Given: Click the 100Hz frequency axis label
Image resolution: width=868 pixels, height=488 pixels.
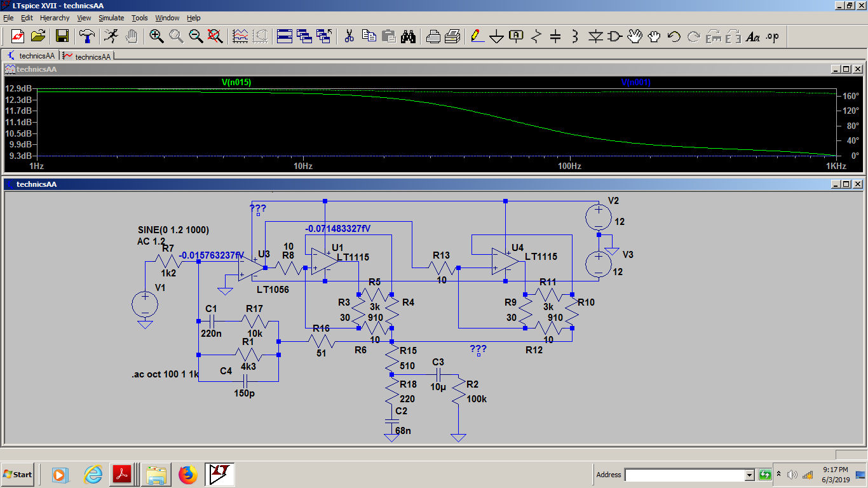Looking at the screenshot, I should pyautogui.click(x=569, y=166).
